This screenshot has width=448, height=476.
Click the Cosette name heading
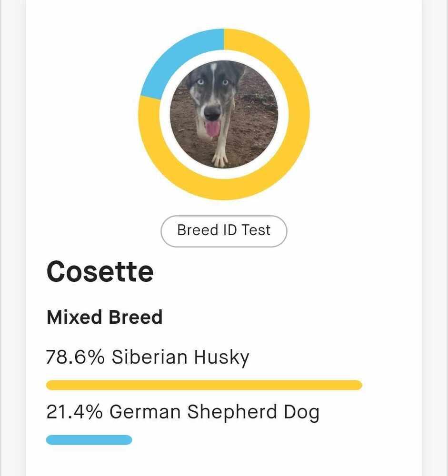click(x=100, y=271)
